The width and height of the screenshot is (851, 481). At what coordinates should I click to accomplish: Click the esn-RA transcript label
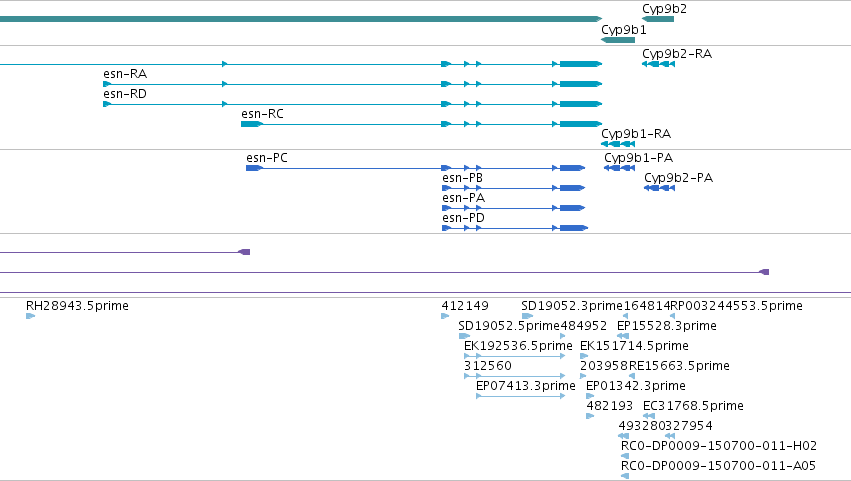125,74
